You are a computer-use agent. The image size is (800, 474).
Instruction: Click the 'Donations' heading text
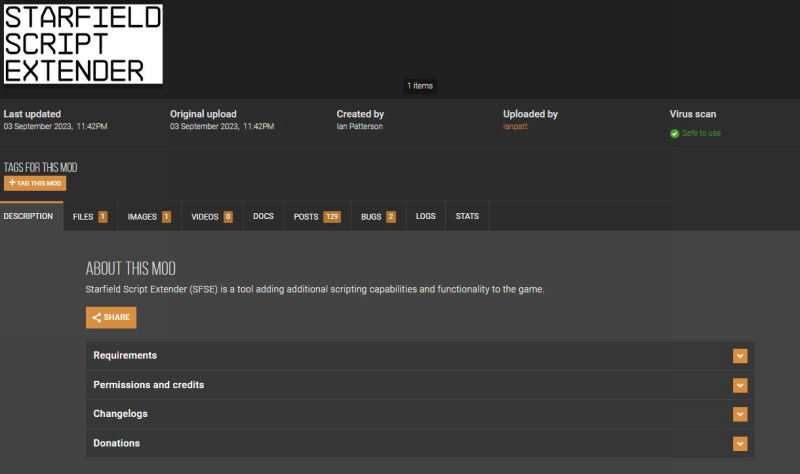coord(116,443)
